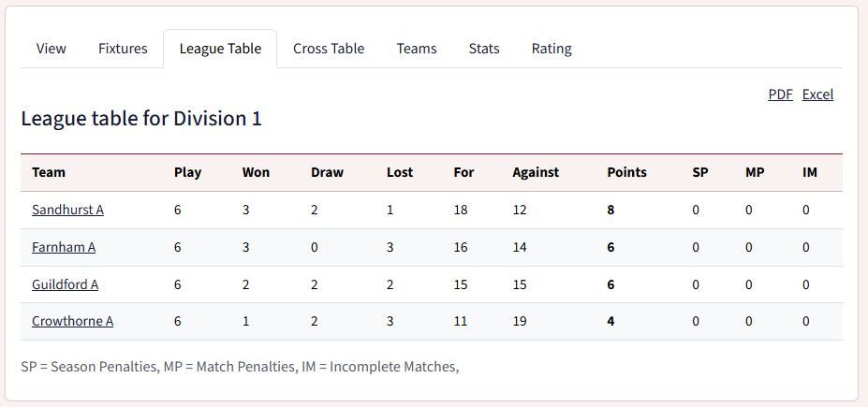Show the Stats tab
Image resolution: width=868 pixels, height=407 pixels.
point(484,49)
